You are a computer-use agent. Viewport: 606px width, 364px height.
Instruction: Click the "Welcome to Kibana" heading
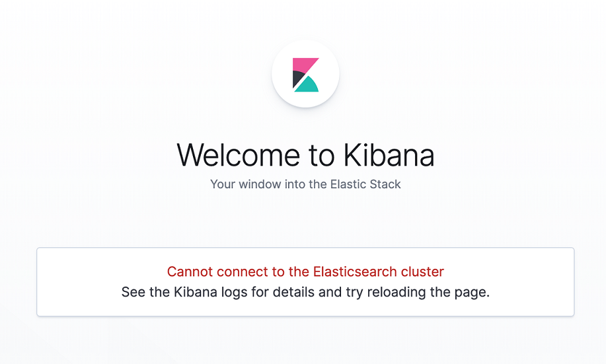(x=305, y=155)
